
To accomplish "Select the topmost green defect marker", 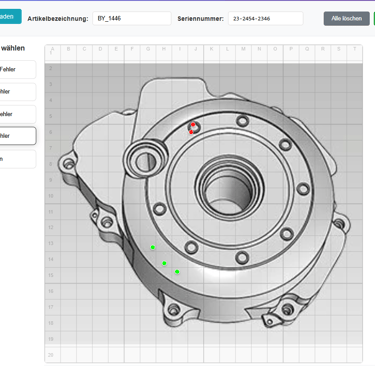I will pos(153,247).
